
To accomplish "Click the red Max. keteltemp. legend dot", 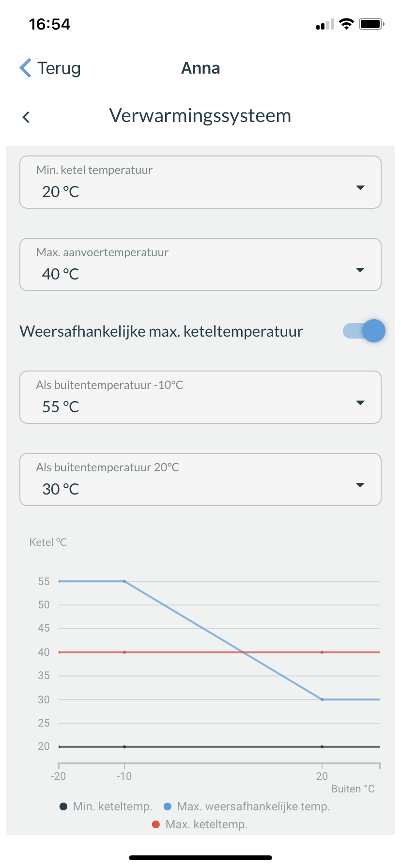I will click(156, 824).
